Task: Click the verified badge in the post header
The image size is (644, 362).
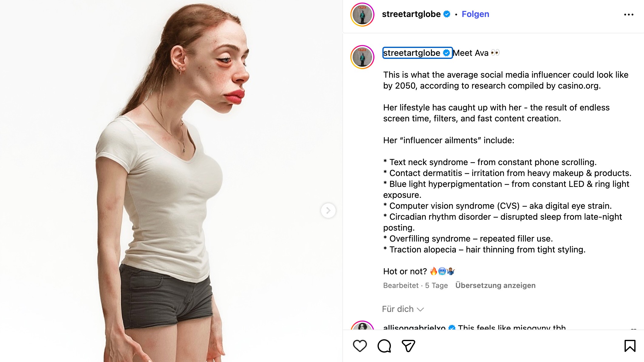Action: (447, 14)
